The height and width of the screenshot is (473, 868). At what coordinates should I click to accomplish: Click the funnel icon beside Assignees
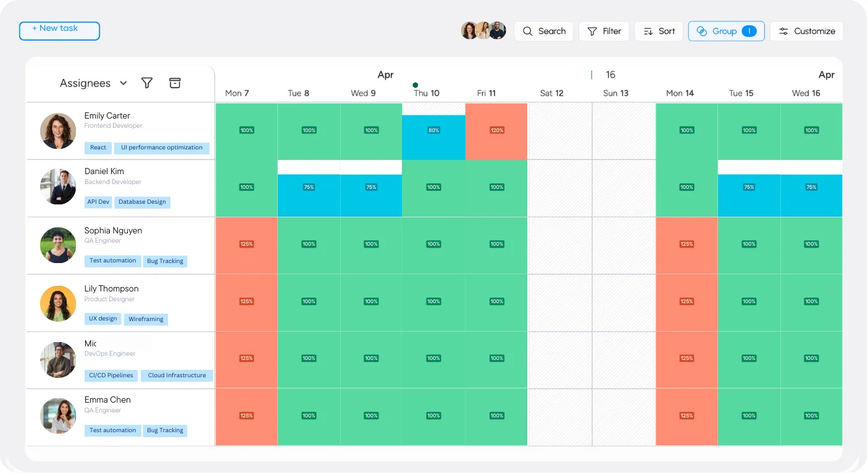pyautogui.click(x=147, y=82)
